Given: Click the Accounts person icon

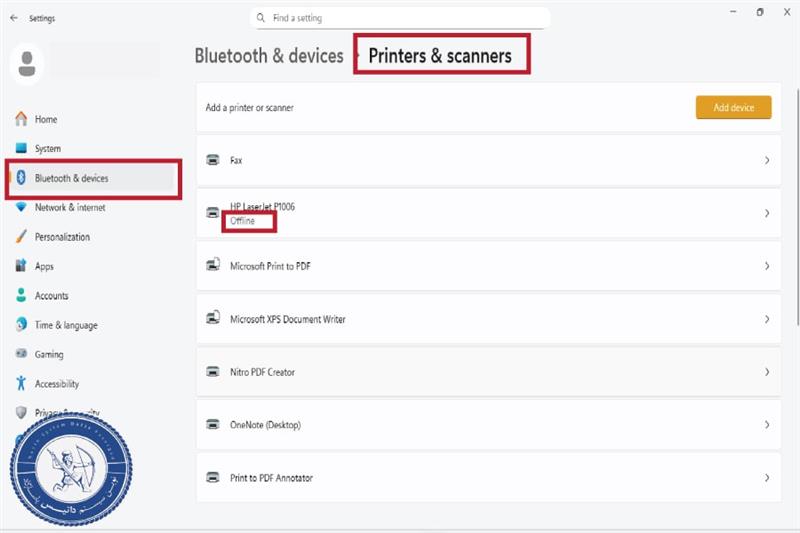Looking at the screenshot, I should tap(21, 296).
